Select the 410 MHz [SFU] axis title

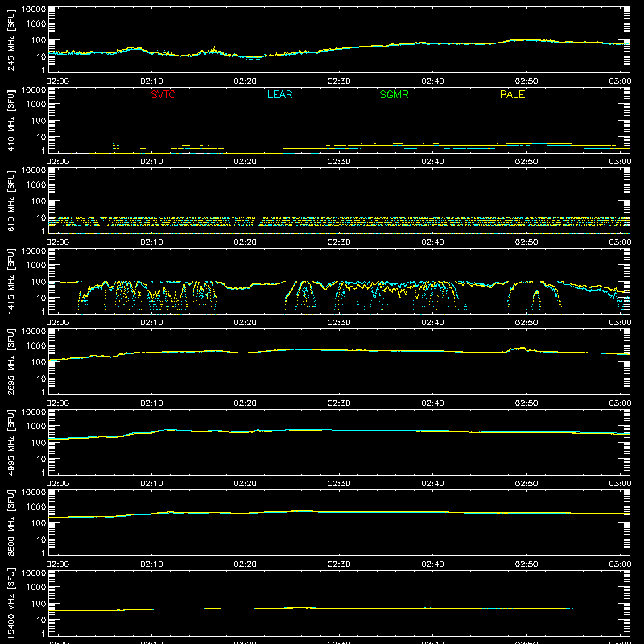(x=10, y=120)
